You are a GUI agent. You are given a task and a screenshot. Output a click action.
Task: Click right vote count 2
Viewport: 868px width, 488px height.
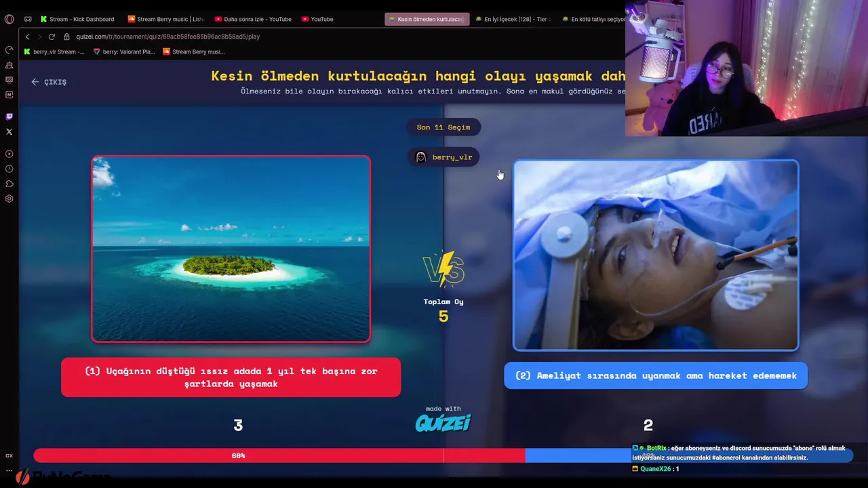point(648,426)
